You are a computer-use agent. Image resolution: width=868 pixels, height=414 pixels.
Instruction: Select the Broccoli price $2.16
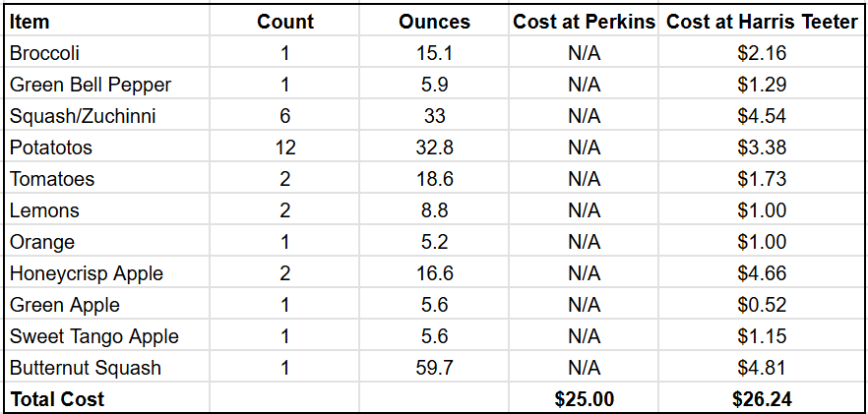click(762, 53)
